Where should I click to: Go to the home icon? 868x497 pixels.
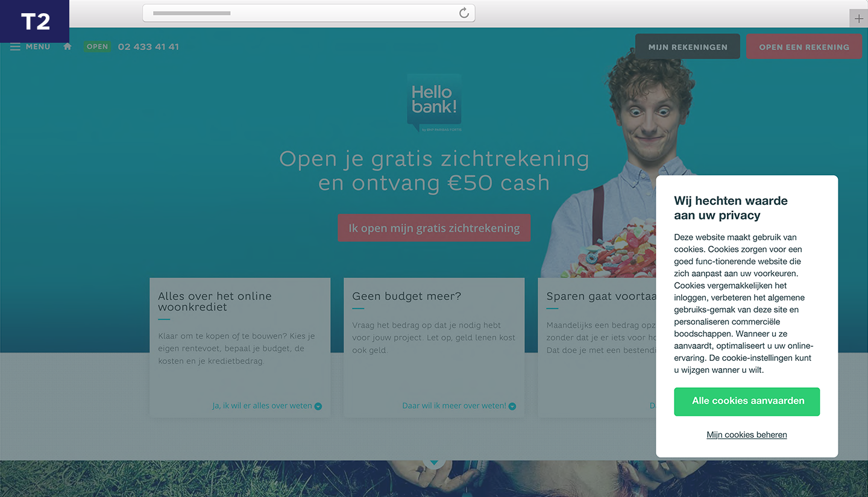pyautogui.click(x=68, y=46)
